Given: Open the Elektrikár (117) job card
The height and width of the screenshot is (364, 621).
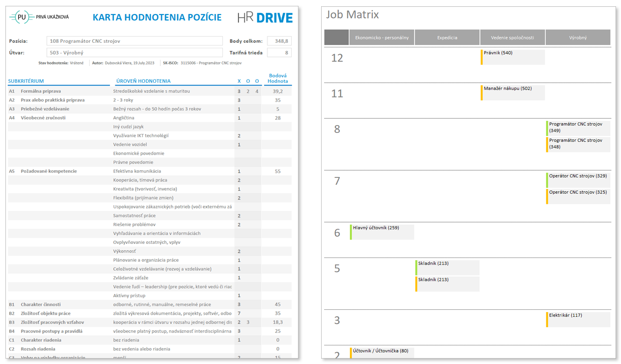Looking at the screenshot, I should 578,319.
